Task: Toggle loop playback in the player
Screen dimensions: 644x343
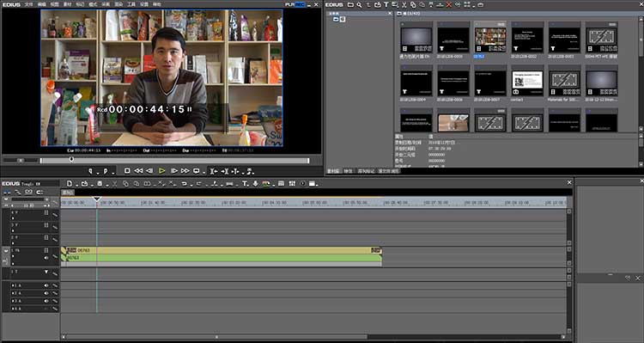Action: (x=197, y=171)
